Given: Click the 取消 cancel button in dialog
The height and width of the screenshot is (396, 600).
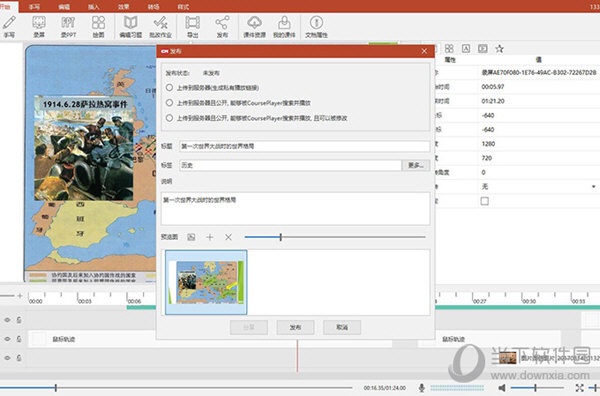Looking at the screenshot, I should (x=342, y=328).
